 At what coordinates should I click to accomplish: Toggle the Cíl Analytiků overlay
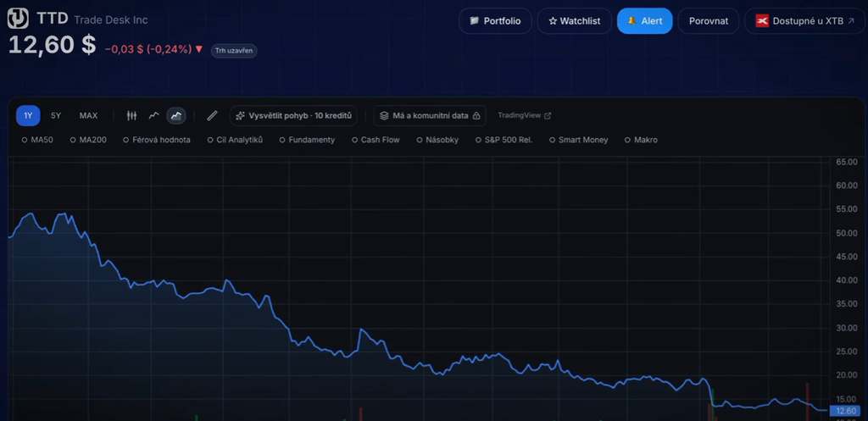236,140
